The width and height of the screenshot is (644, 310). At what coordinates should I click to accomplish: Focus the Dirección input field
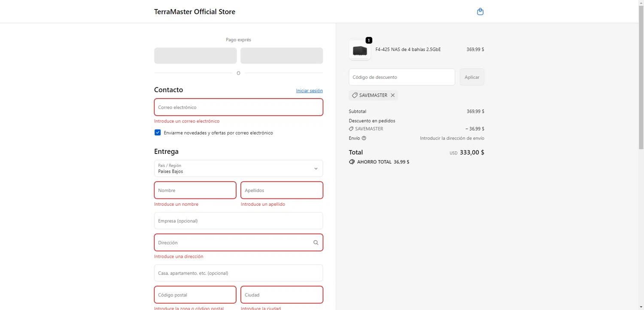pyautogui.click(x=238, y=243)
